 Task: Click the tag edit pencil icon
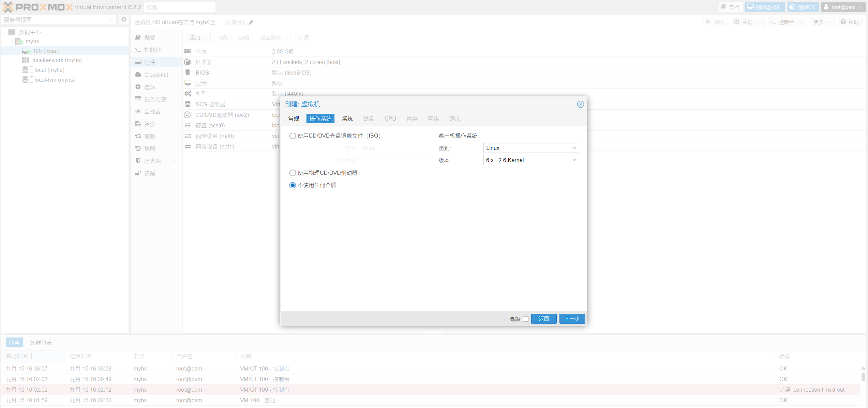251,22
